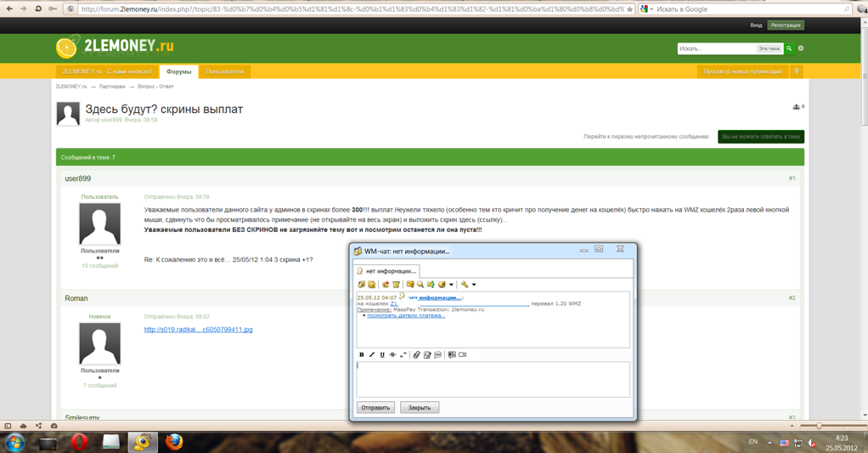868x453 pixels.
Task: Open the Z1 wallet link in chat
Action: tap(394, 303)
